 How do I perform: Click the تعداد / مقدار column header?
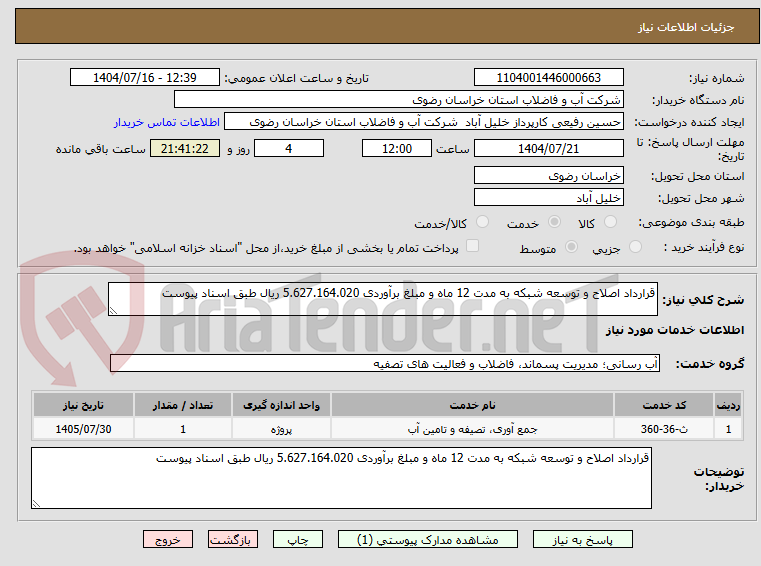coord(182,405)
